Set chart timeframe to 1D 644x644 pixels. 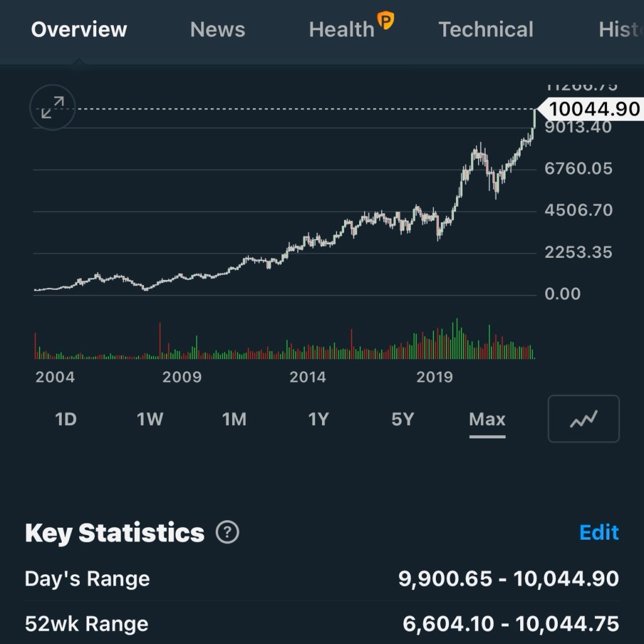coord(66,419)
